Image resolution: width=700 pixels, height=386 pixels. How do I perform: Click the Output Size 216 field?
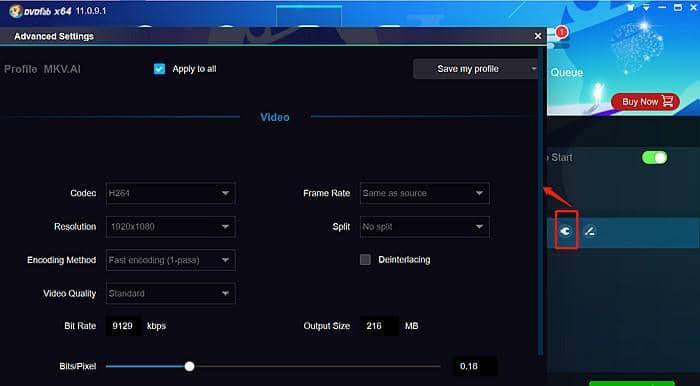point(379,326)
